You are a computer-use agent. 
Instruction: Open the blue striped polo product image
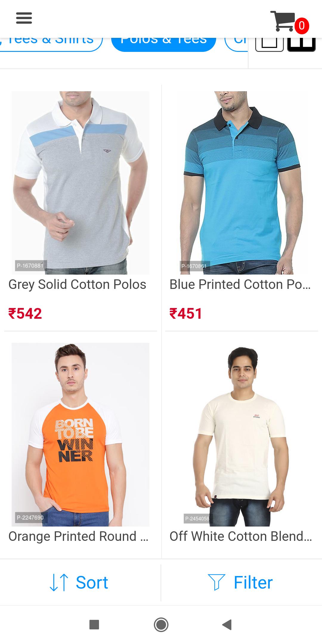241,183
